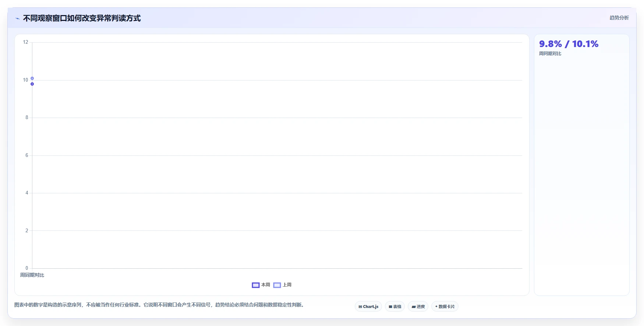Click the 趋势分析 label in the header

(619, 18)
